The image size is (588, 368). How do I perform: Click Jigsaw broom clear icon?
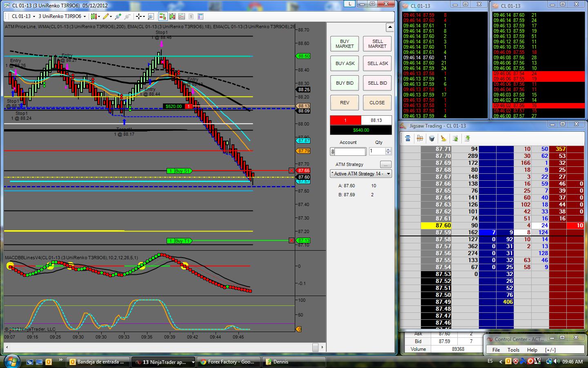[443, 138]
